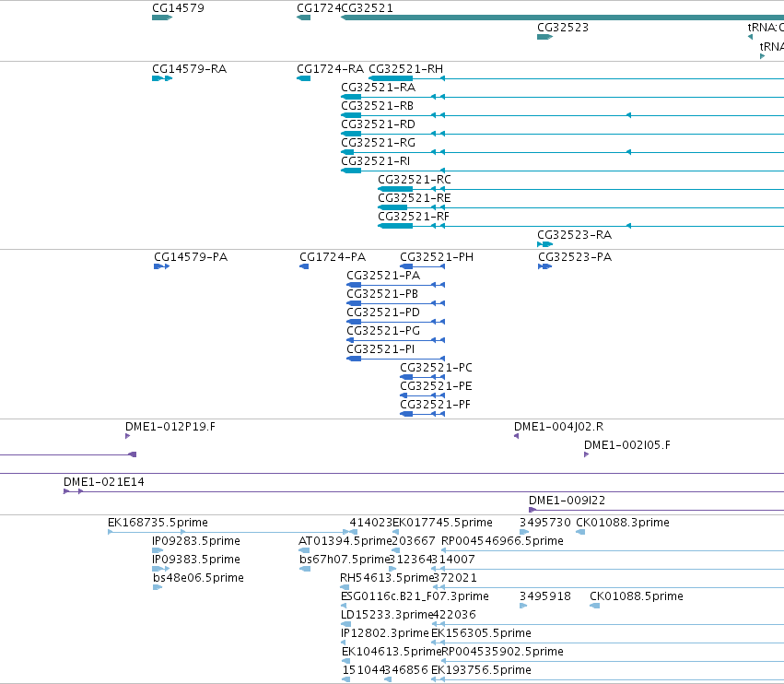The height and width of the screenshot is (684, 784).
Task: Select the CK01088.5prime EST glyph
Action: coord(594,606)
